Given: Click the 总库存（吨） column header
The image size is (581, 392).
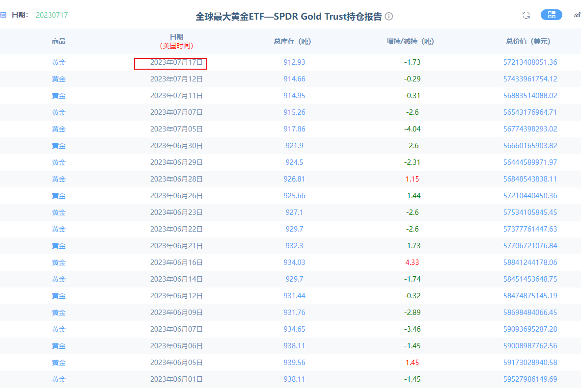Looking at the screenshot, I should pos(294,42).
